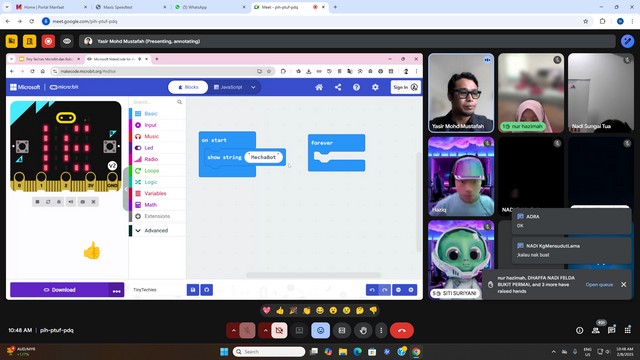Image resolution: width=640 pixels, height=360 pixels.
Task: Switch to the JavaScript tab
Action: (x=228, y=87)
